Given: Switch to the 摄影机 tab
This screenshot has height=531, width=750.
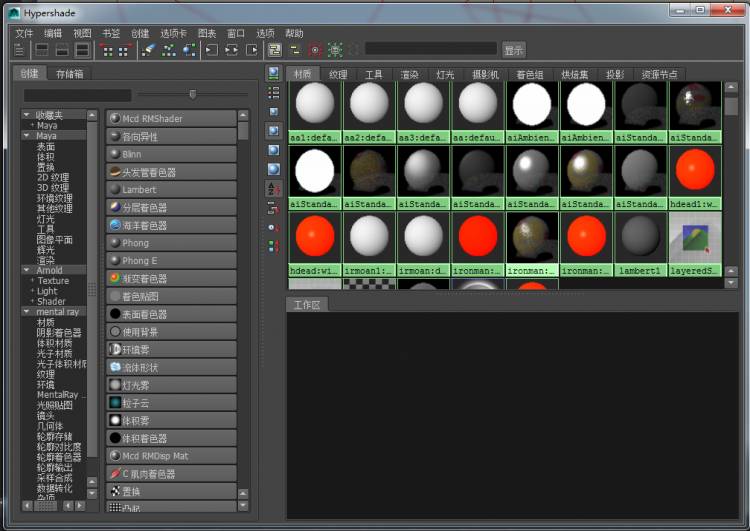Looking at the screenshot, I should [485, 74].
